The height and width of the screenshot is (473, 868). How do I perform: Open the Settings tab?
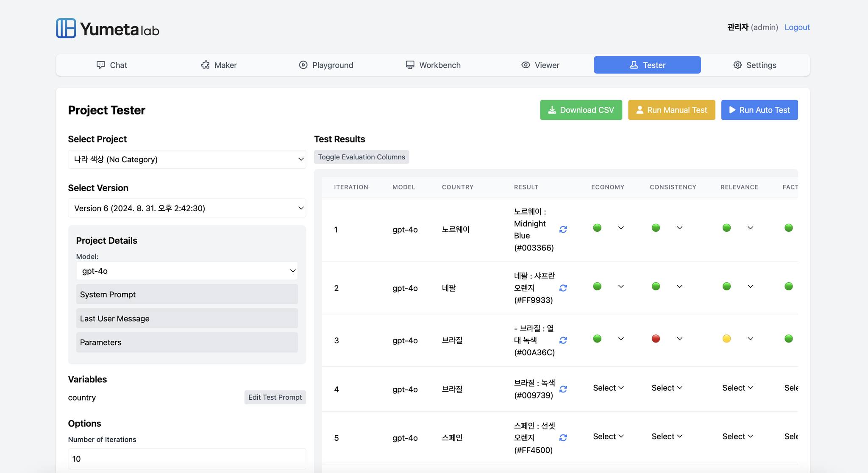tap(754, 65)
